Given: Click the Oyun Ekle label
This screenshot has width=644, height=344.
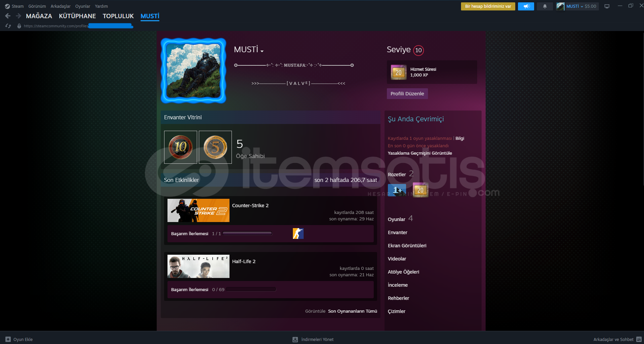Looking at the screenshot, I should (23, 340).
